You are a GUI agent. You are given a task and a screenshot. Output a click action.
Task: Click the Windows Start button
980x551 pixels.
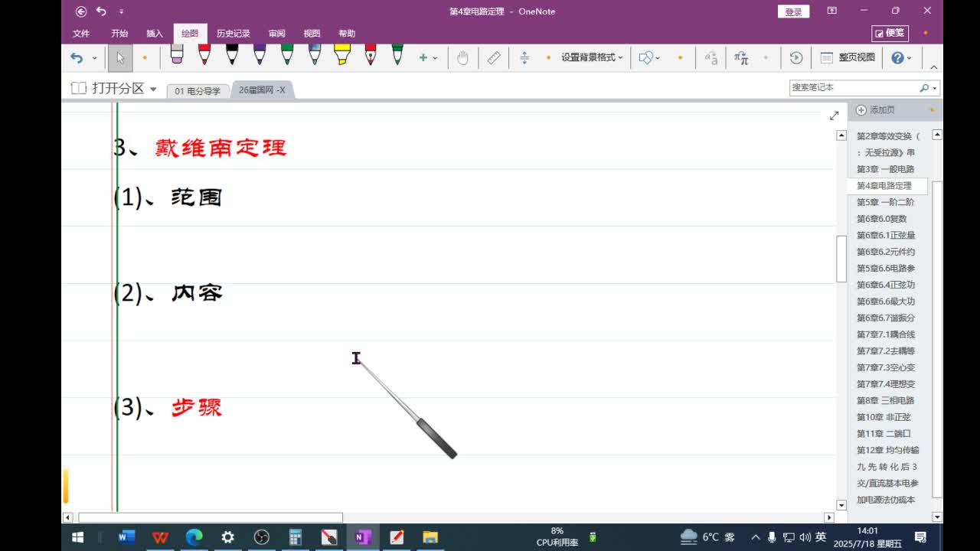[x=77, y=537]
